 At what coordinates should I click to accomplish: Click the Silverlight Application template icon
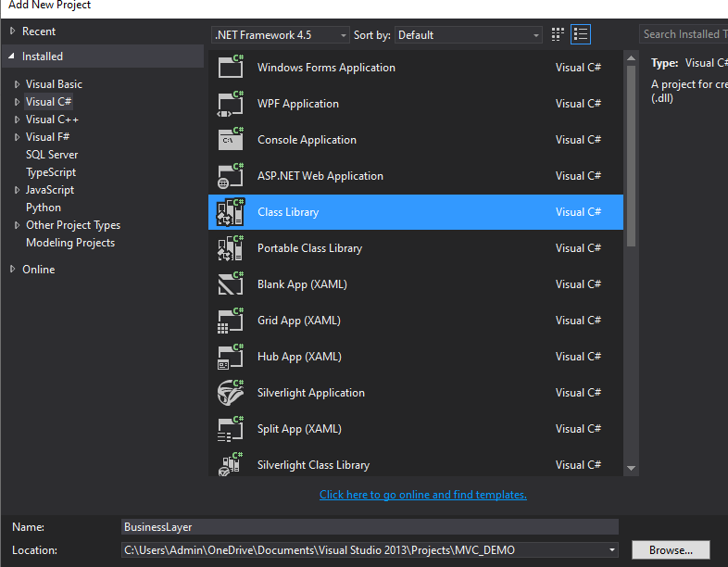pyautogui.click(x=231, y=393)
